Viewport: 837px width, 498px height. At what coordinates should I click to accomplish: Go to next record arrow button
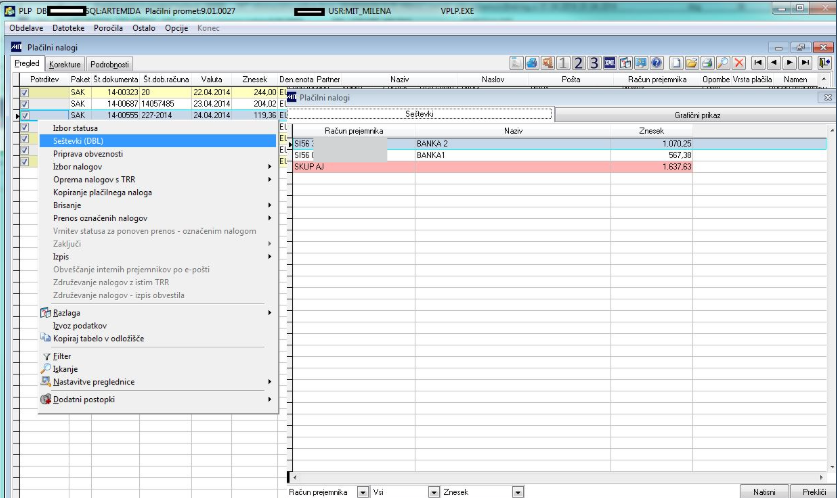pos(789,63)
